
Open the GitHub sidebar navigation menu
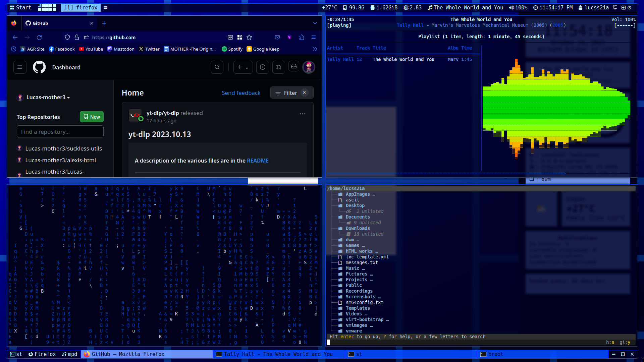point(20,67)
